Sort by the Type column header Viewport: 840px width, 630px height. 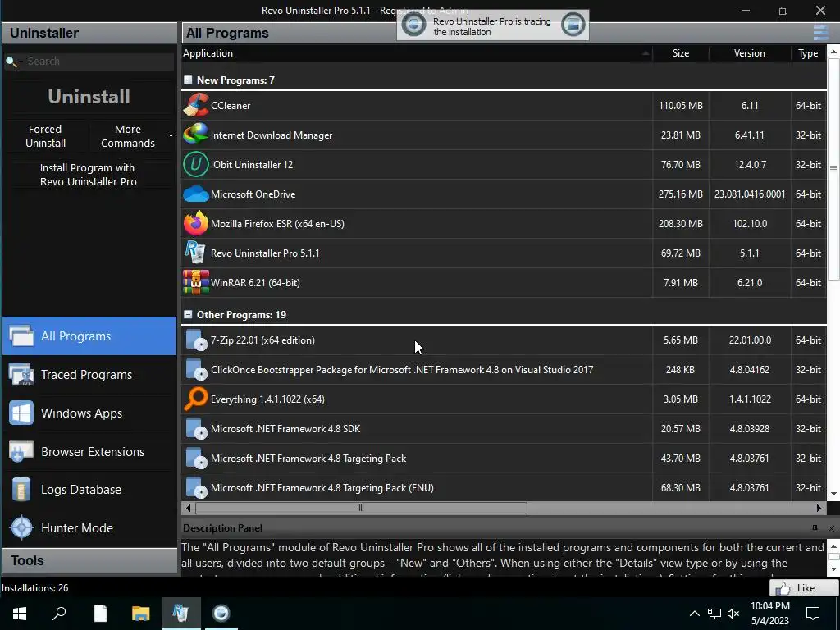coord(808,53)
